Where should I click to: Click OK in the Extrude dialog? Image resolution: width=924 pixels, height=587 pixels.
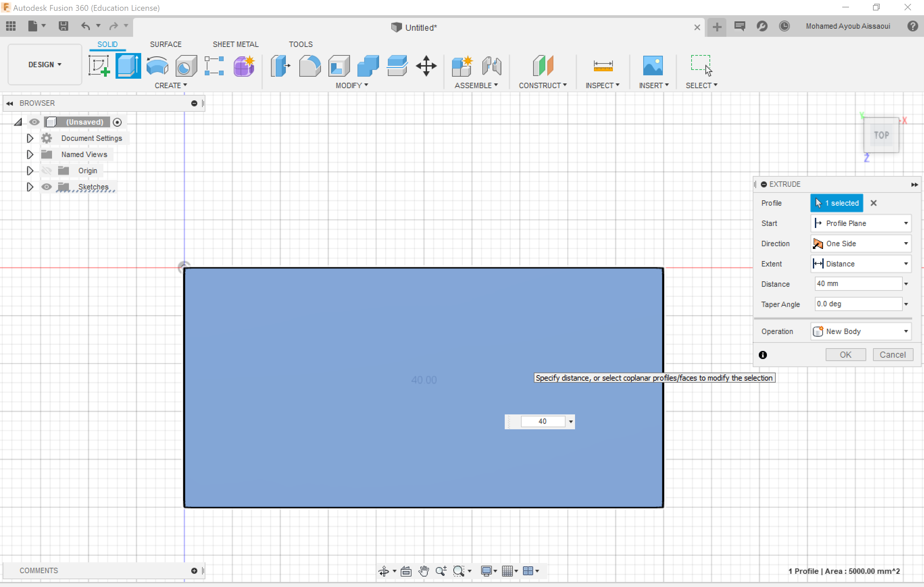[845, 355]
